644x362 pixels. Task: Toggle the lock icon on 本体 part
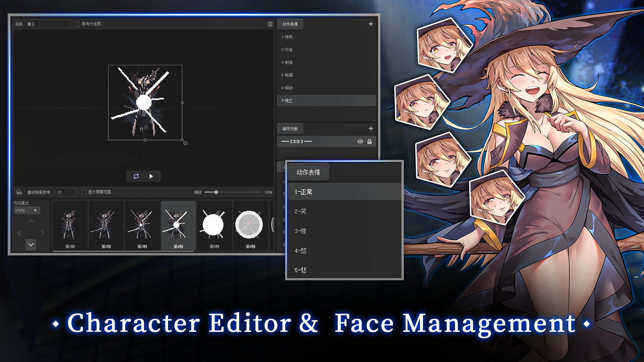[369, 141]
